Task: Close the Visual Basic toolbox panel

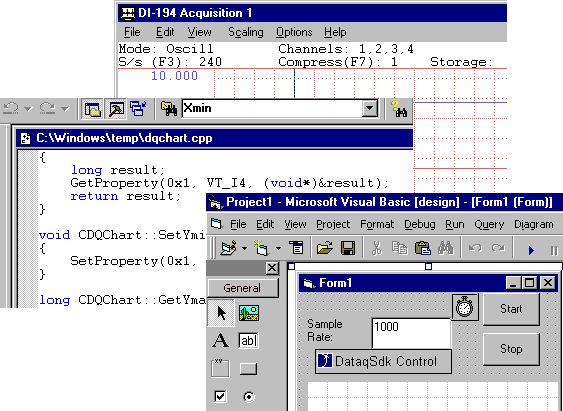Action: (x=272, y=268)
